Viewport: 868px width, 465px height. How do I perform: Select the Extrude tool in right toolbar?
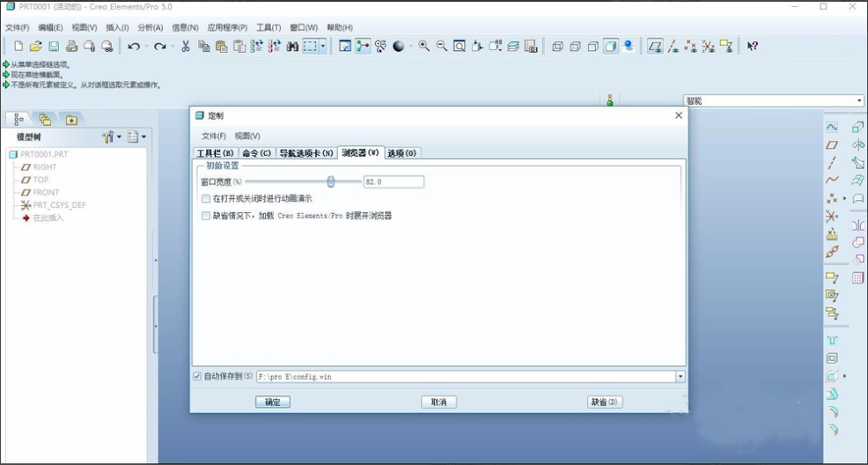[x=857, y=128]
